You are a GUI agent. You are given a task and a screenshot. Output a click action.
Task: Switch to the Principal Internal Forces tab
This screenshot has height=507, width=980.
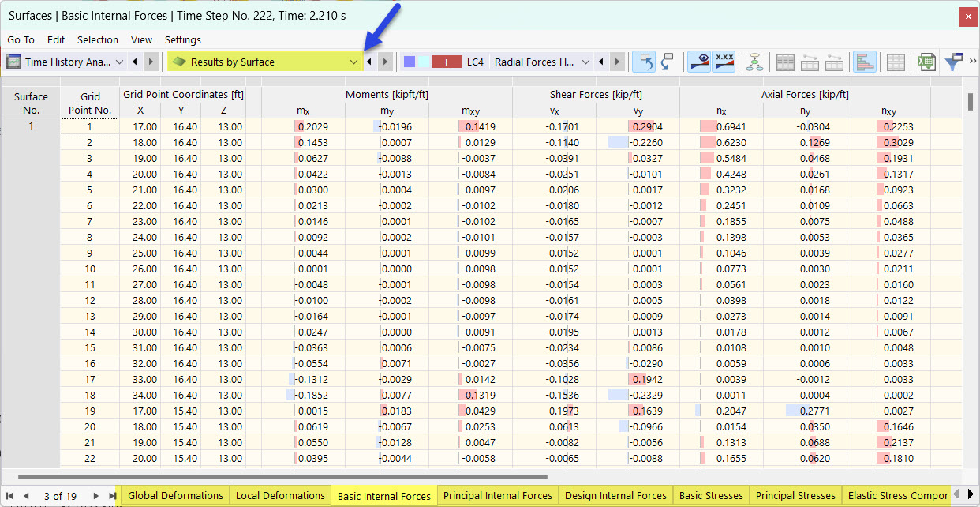click(497, 496)
